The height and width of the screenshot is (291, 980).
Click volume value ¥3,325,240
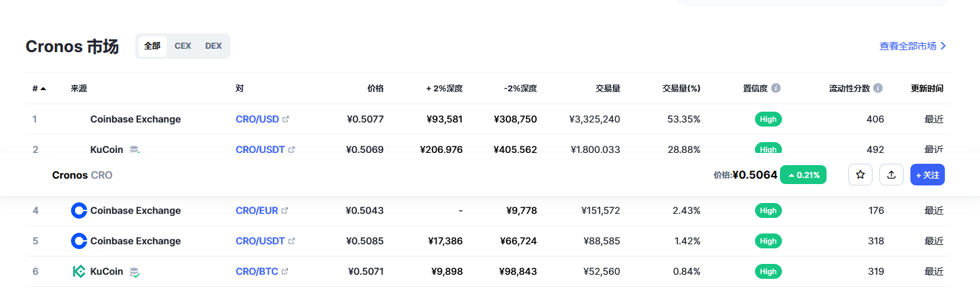pos(595,119)
